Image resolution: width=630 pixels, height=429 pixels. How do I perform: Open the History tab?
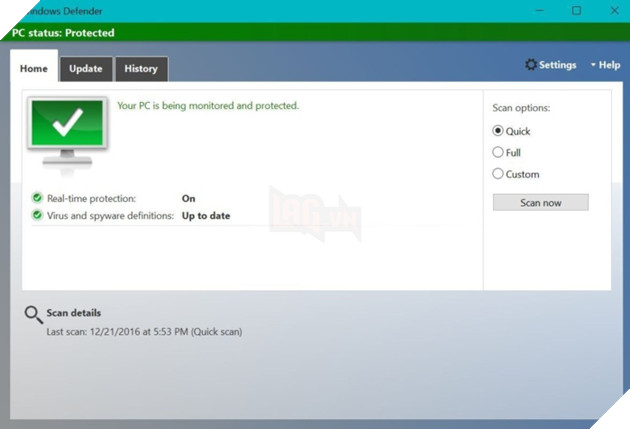click(x=141, y=69)
